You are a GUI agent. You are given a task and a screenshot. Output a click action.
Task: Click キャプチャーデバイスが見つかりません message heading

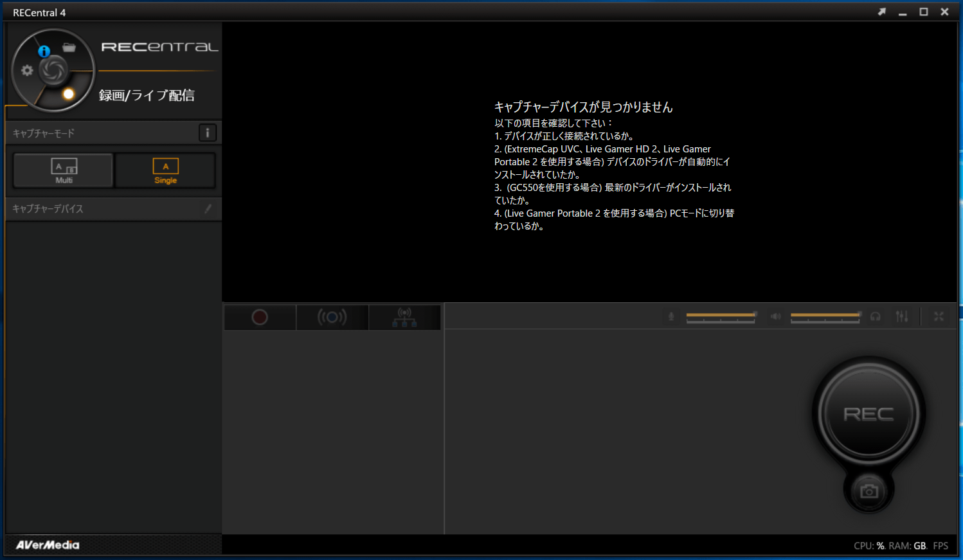pyautogui.click(x=583, y=107)
